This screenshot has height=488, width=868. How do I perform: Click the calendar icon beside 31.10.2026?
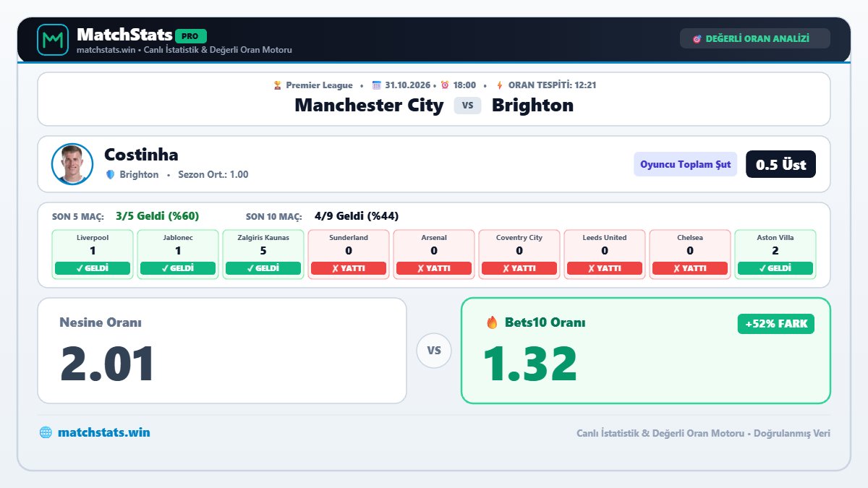coord(376,85)
